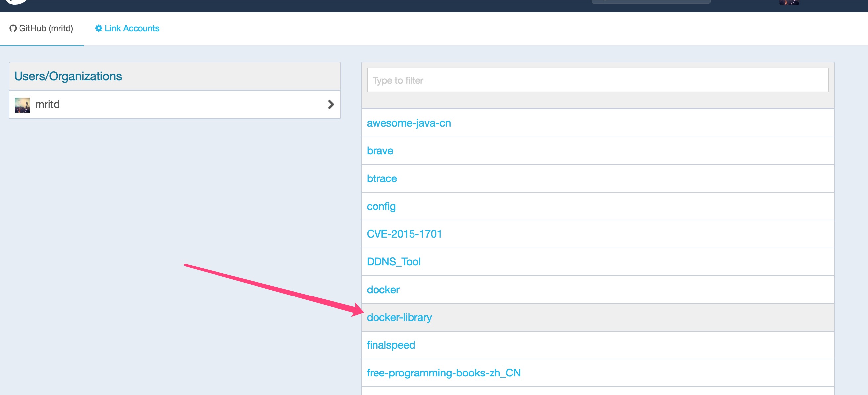The image size is (868, 395).
Task: Click the GitHub octocat icon
Action: tap(13, 28)
